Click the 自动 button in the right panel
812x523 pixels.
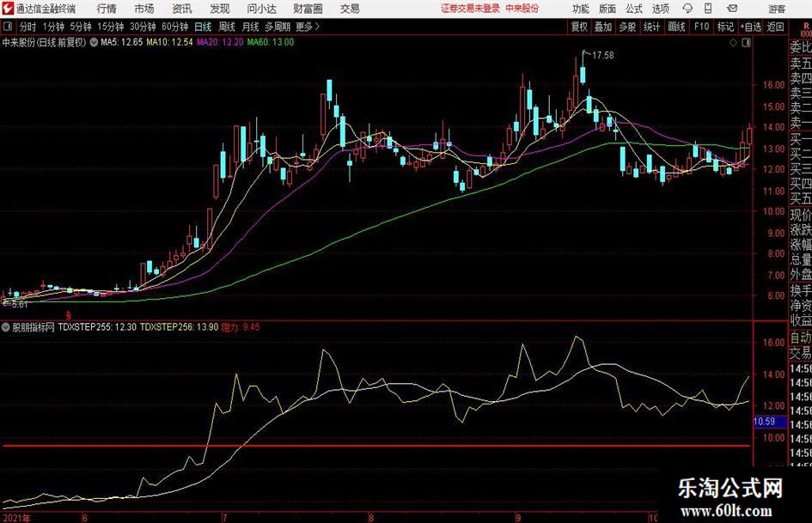801,338
